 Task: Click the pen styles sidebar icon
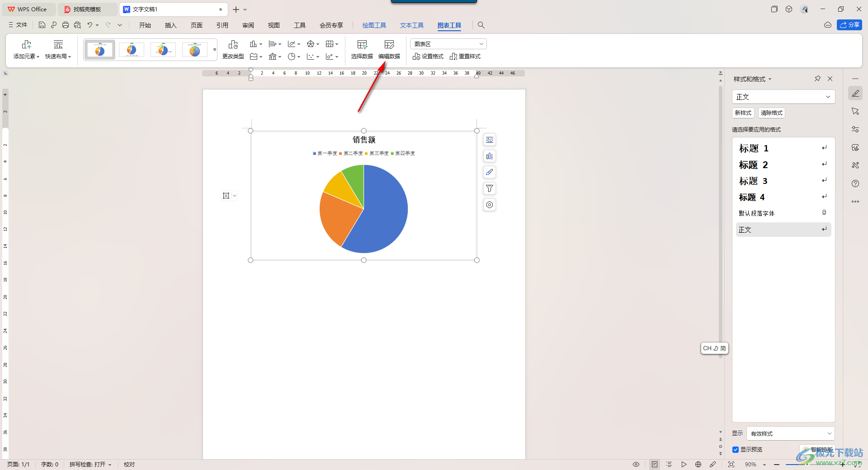(855, 94)
